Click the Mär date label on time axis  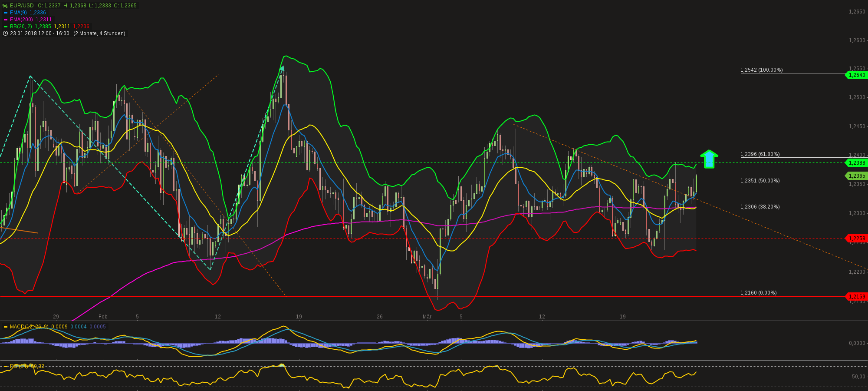(427, 317)
